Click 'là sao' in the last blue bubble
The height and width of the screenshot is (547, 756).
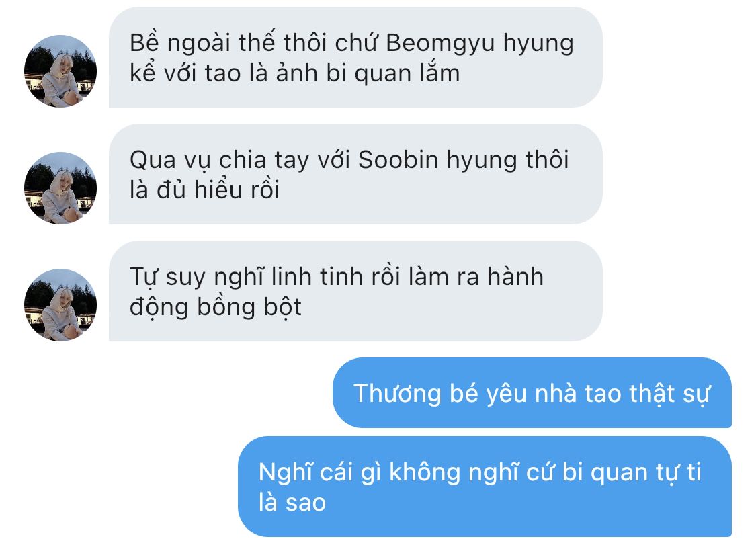292,502
